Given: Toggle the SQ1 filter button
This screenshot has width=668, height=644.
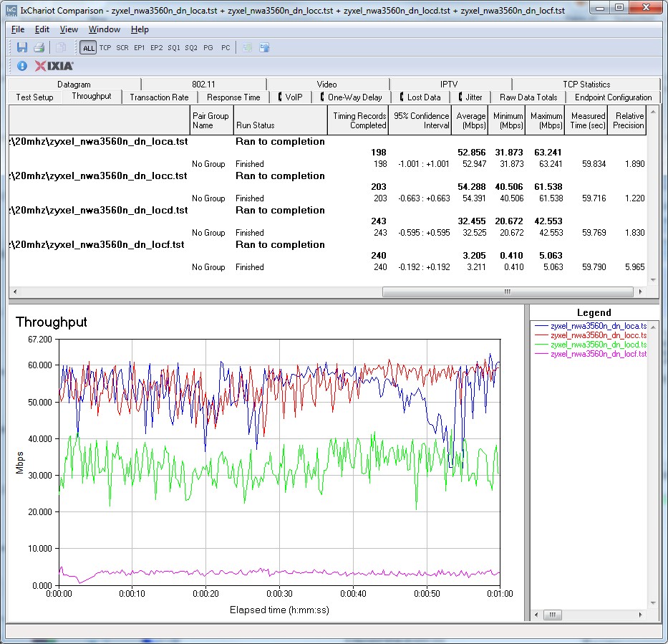Looking at the screenshot, I should pyautogui.click(x=174, y=48).
